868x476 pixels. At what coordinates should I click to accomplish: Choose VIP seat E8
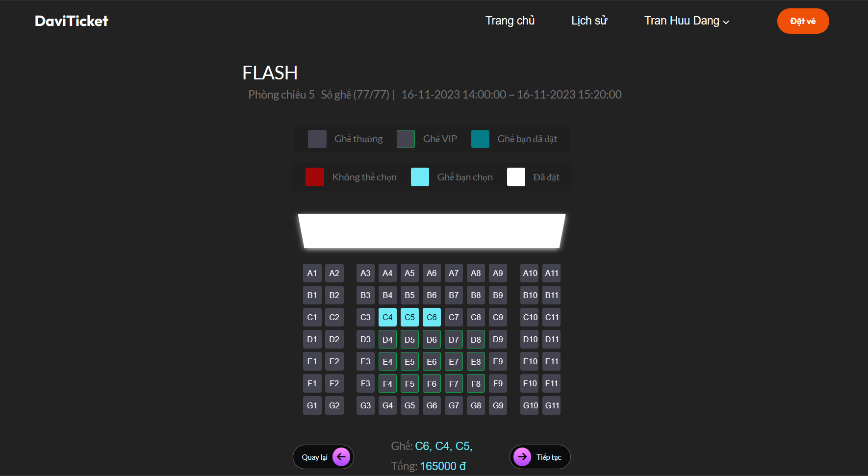(476, 361)
